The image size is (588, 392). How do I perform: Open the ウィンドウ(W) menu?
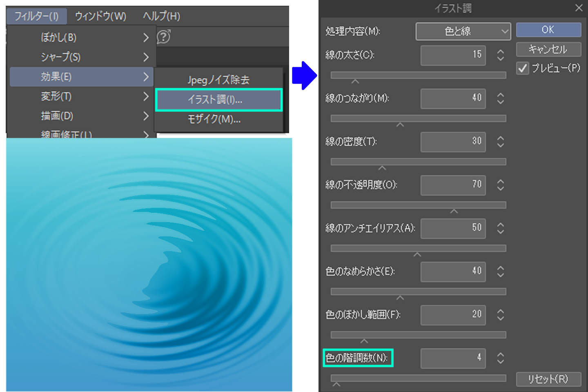(99, 17)
